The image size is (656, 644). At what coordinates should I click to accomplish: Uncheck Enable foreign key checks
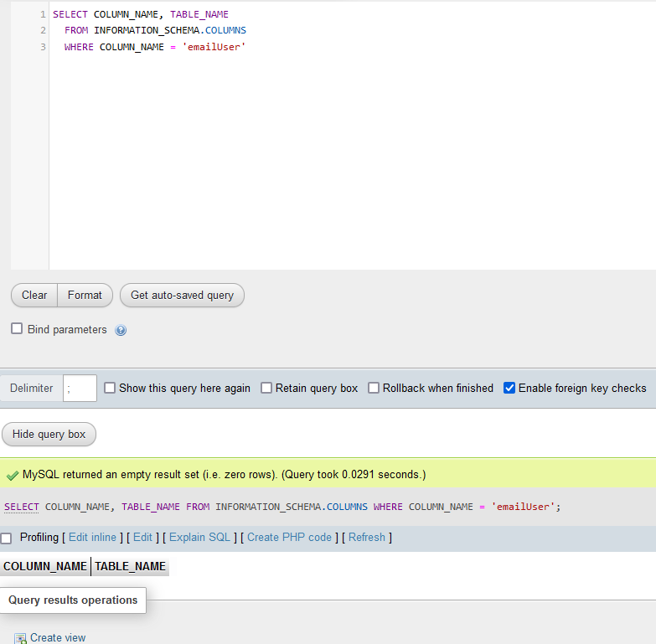point(509,388)
